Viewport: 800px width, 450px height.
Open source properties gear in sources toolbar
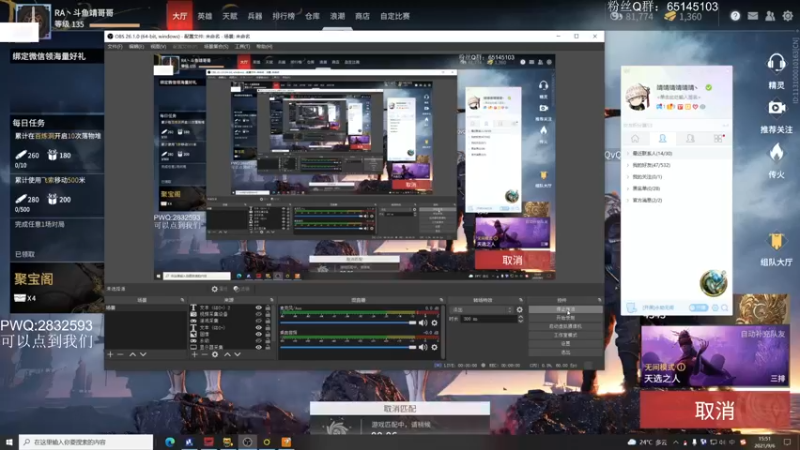[x=215, y=354]
